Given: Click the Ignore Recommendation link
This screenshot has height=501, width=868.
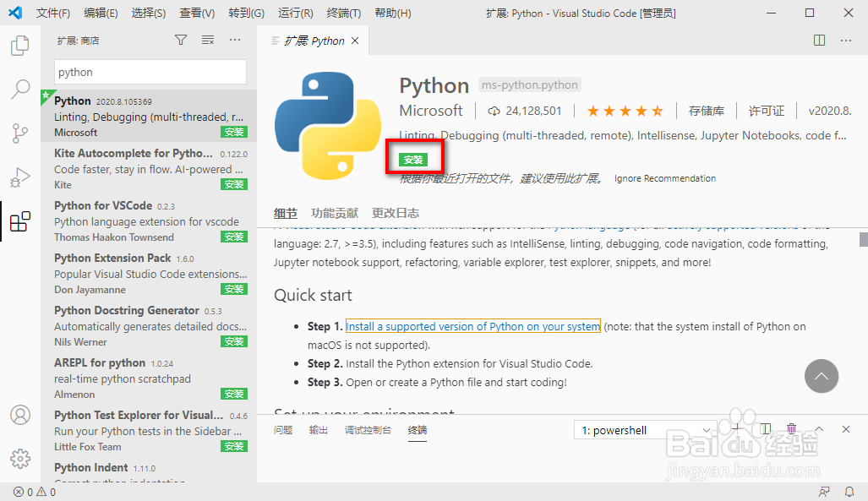Looking at the screenshot, I should (x=665, y=178).
